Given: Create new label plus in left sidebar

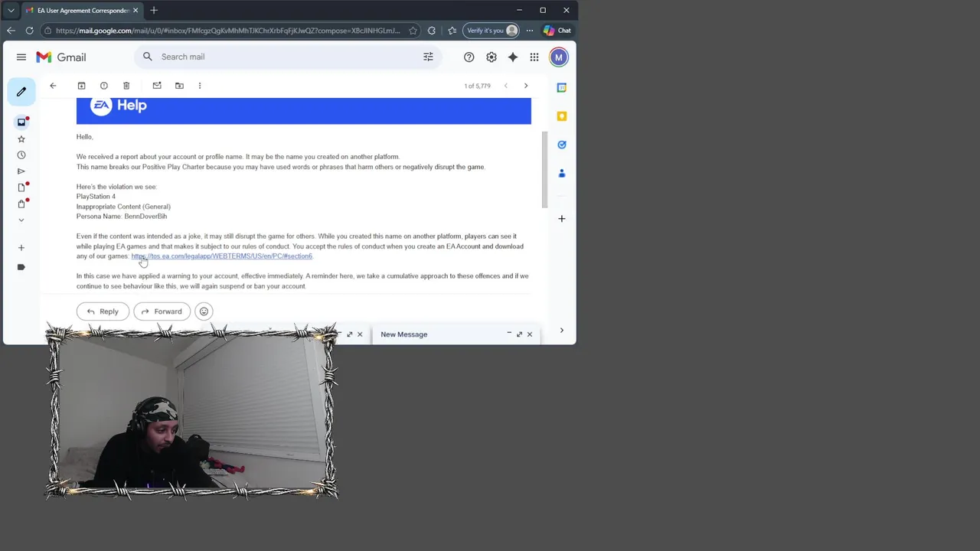Looking at the screenshot, I should point(21,248).
